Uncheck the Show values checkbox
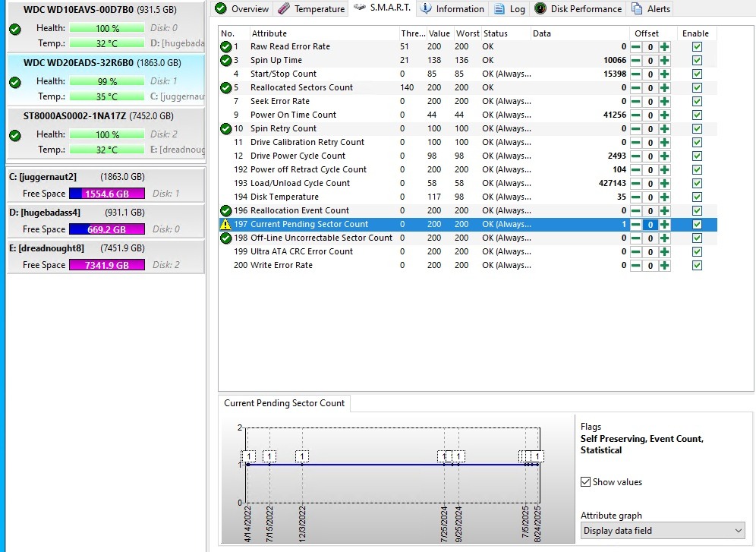The height and width of the screenshot is (552, 756). (586, 481)
